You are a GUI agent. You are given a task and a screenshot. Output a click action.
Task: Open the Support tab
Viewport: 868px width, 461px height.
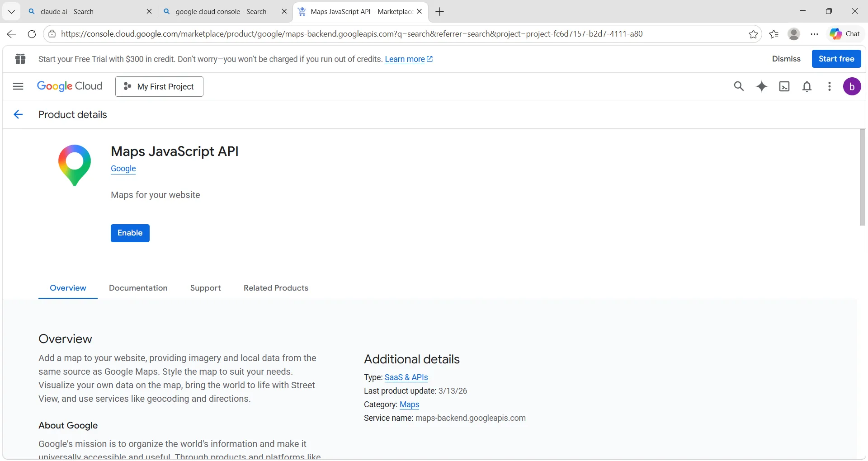pyautogui.click(x=205, y=288)
